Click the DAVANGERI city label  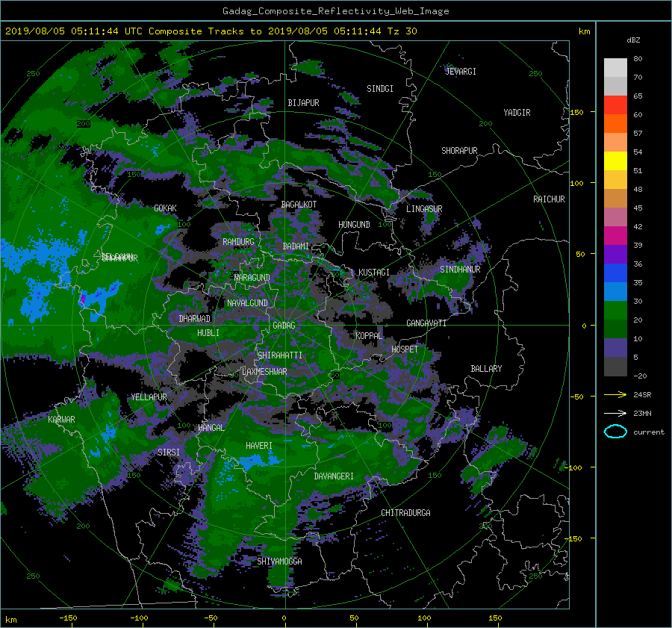pos(334,476)
